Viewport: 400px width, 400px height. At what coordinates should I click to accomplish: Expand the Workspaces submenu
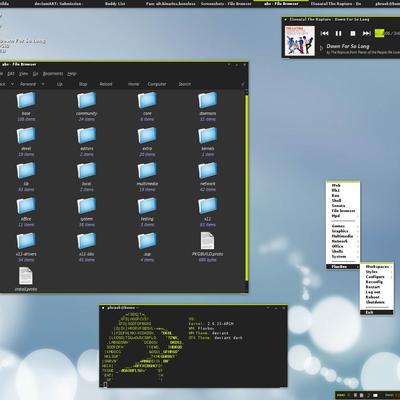377,267
